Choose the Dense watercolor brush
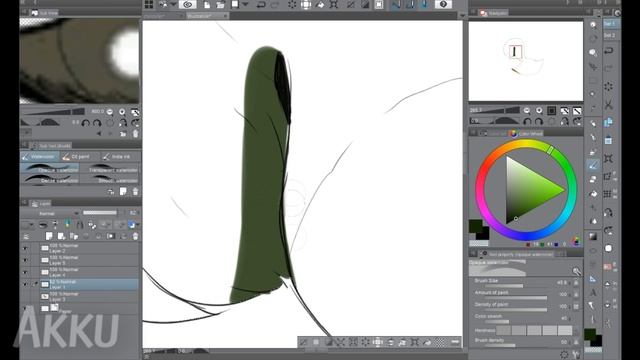Viewport: 640px width, 360px height. pos(50,179)
